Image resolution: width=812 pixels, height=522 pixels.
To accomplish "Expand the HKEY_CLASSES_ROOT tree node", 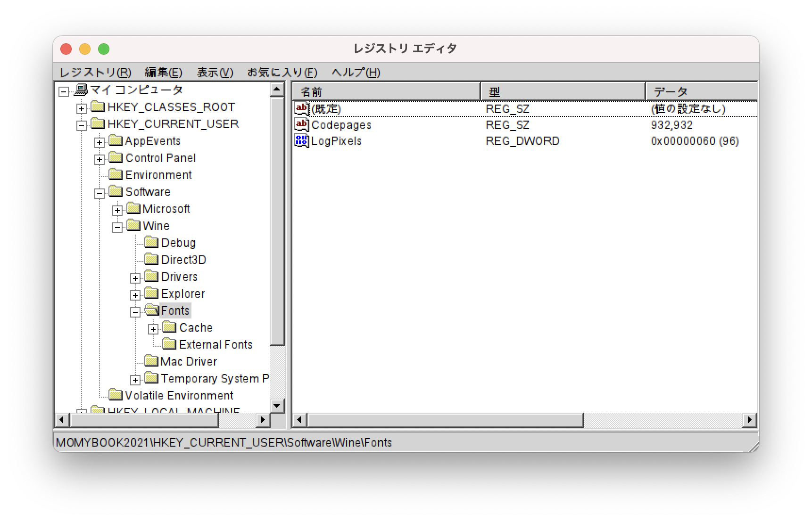I will pyautogui.click(x=81, y=108).
